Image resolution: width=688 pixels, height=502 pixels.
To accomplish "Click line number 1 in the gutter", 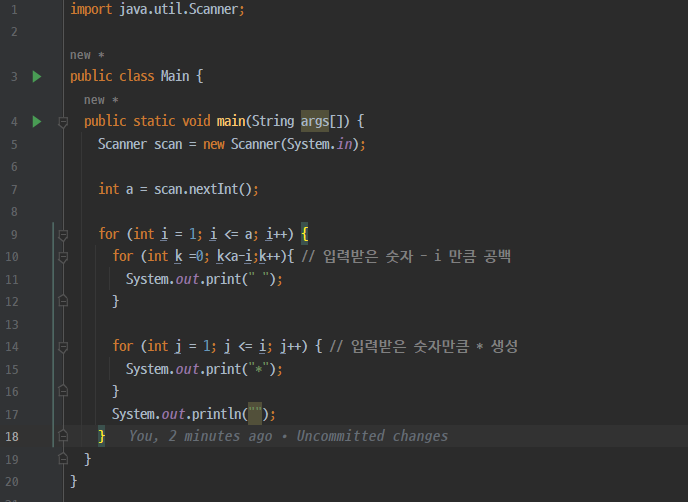I will coord(14,10).
